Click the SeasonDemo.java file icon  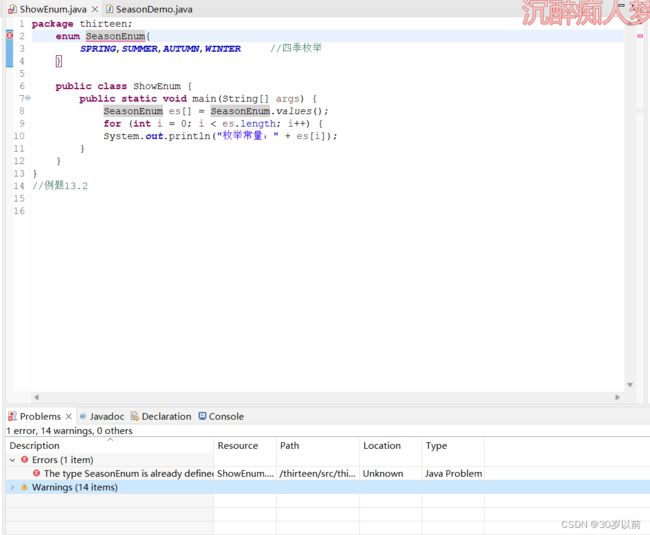tap(110, 9)
